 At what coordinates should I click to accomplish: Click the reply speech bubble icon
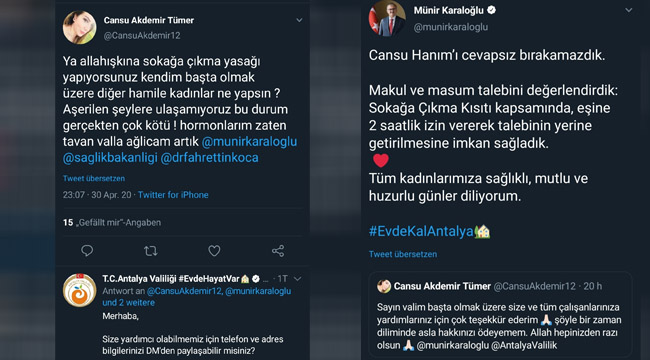87,251
